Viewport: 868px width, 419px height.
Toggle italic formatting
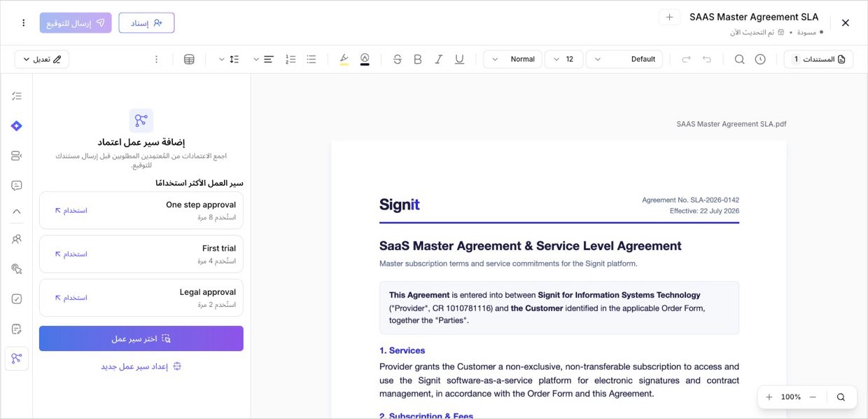point(439,60)
